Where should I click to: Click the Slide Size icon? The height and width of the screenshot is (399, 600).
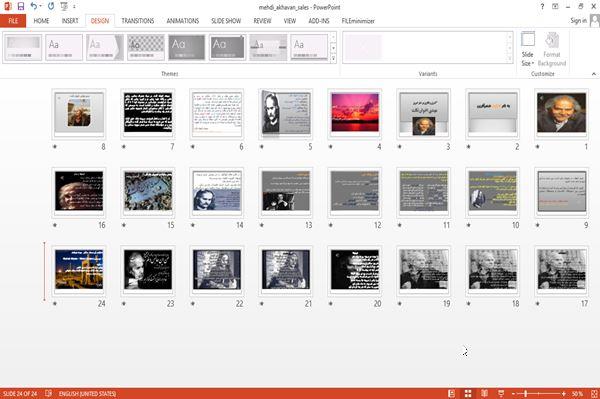(528, 39)
